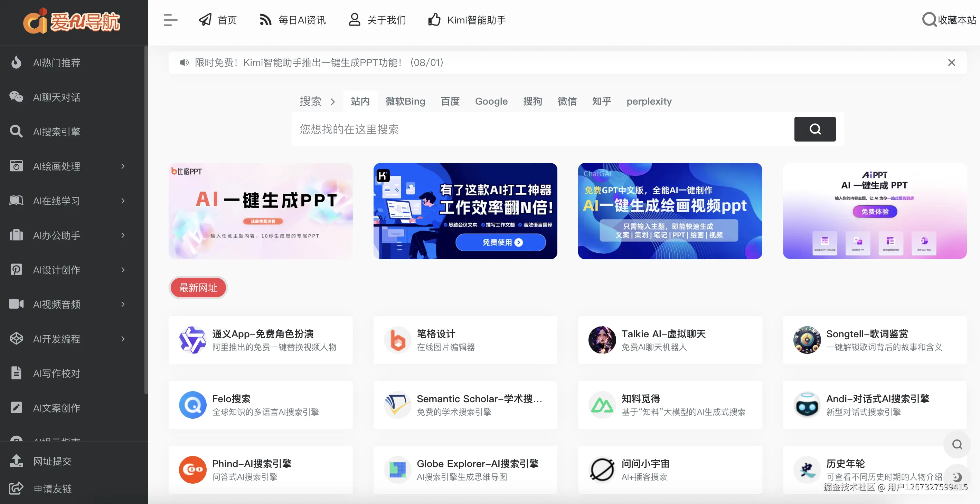Image resolution: width=980 pixels, height=504 pixels.
Task: Click the AI绘画处理 camera icon
Action: [16, 166]
